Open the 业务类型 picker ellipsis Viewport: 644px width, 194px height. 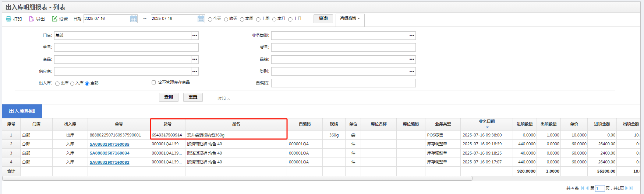pos(412,35)
